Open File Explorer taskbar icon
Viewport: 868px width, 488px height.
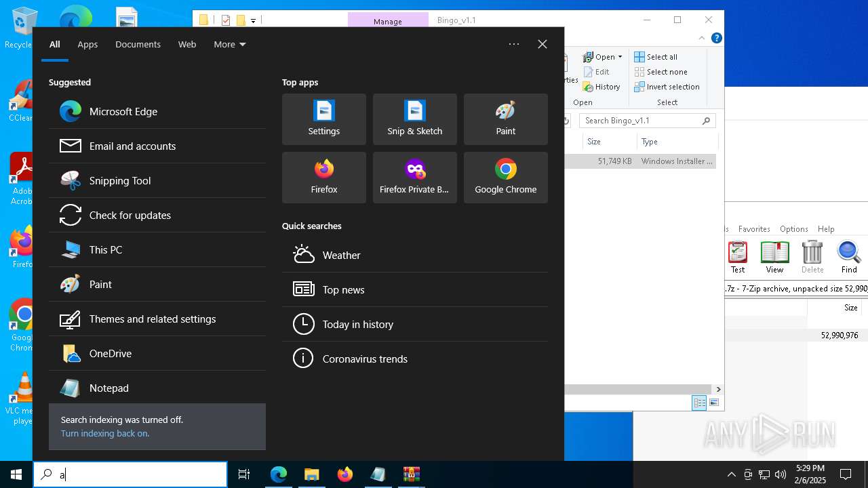tap(311, 474)
